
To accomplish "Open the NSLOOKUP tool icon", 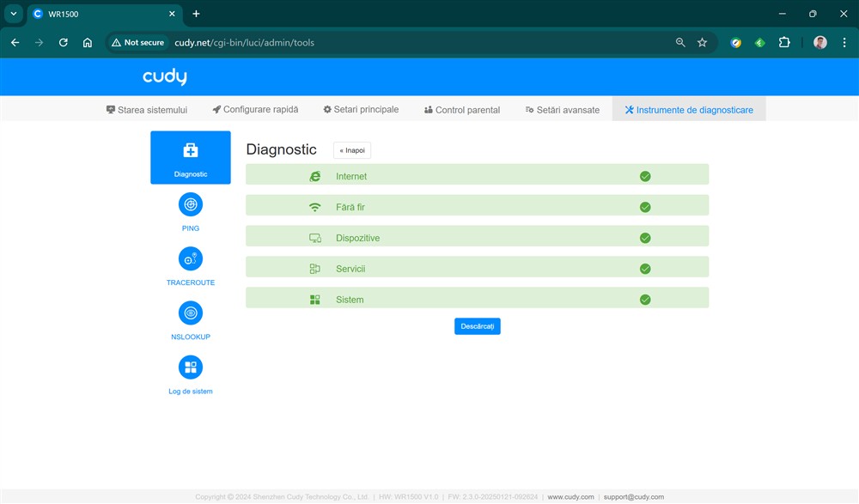I will coord(190,313).
